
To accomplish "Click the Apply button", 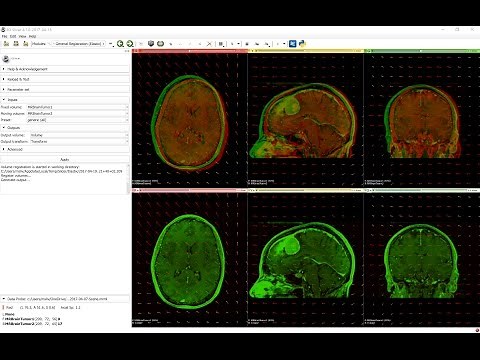I will coord(65,159).
